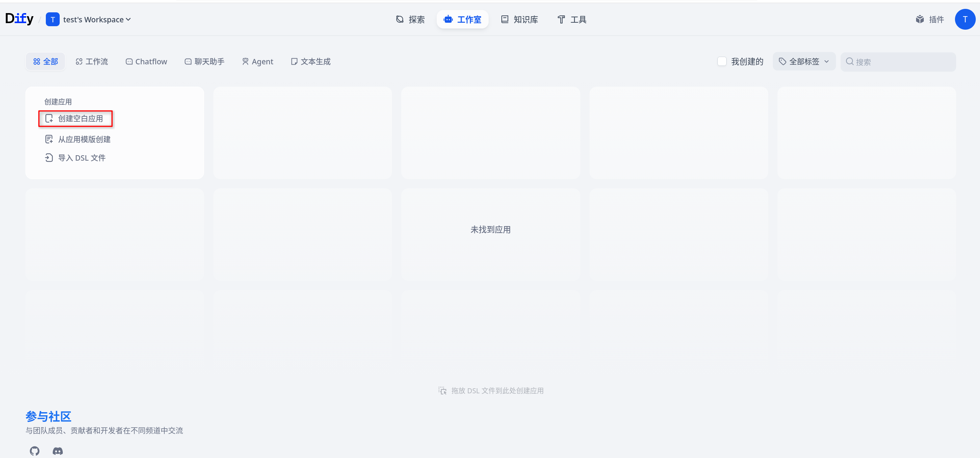Filter apps by Chatflow tab
980x458 pixels.
146,62
